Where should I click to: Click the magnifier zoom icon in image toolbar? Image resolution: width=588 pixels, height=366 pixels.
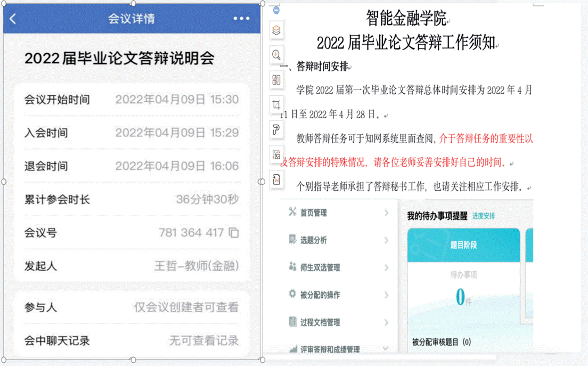pyautogui.click(x=276, y=54)
